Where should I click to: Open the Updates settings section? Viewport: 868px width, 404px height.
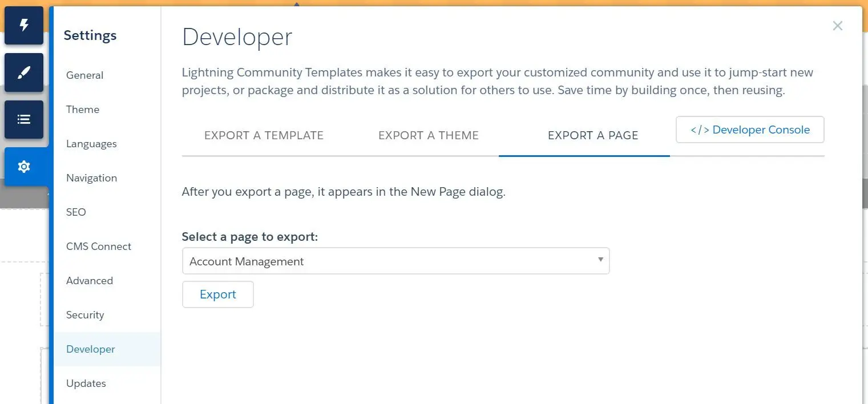tap(107, 383)
